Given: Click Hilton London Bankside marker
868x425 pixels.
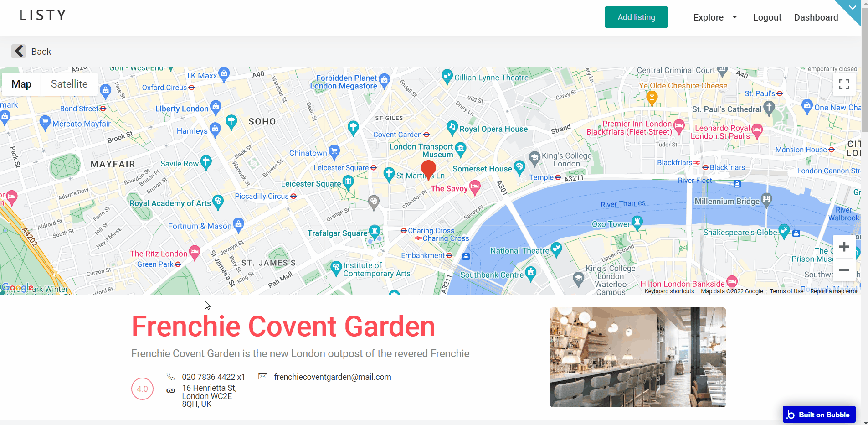Looking at the screenshot, I should pyautogui.click(x=732, y=282).
